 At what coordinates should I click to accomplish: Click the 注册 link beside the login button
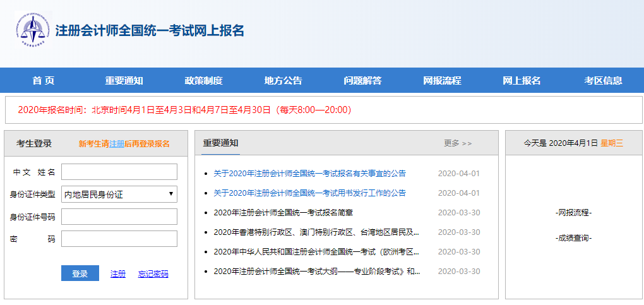pos(118,273)
